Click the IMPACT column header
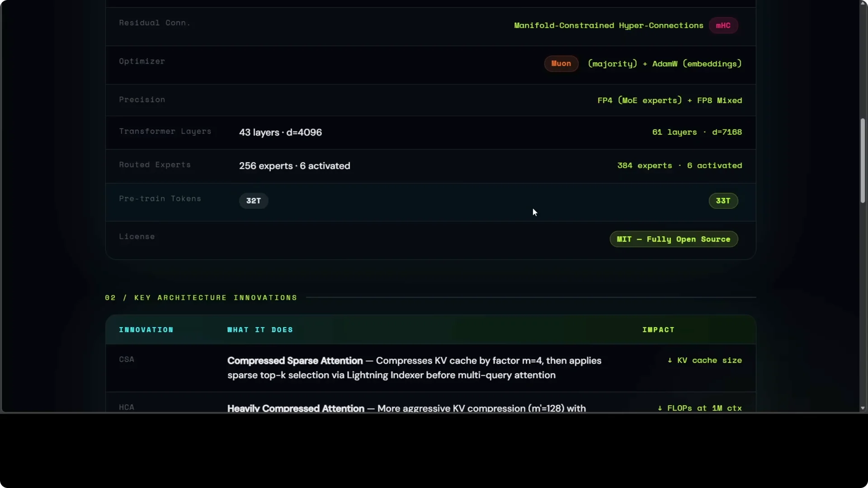Viewport: 868px width, 488px height. coord(658,330)
